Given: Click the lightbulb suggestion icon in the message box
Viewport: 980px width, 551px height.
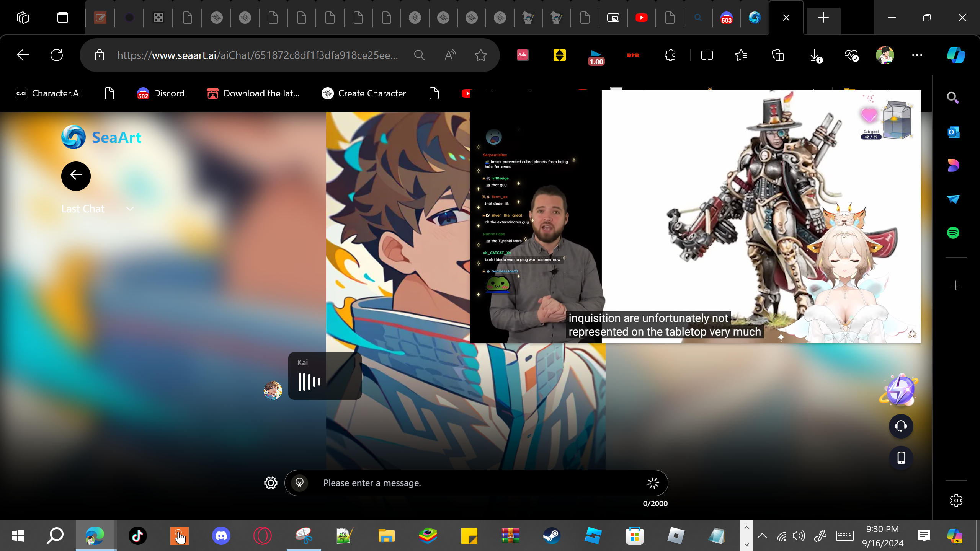Looking at the screenshot, I should tap(300, 483).
